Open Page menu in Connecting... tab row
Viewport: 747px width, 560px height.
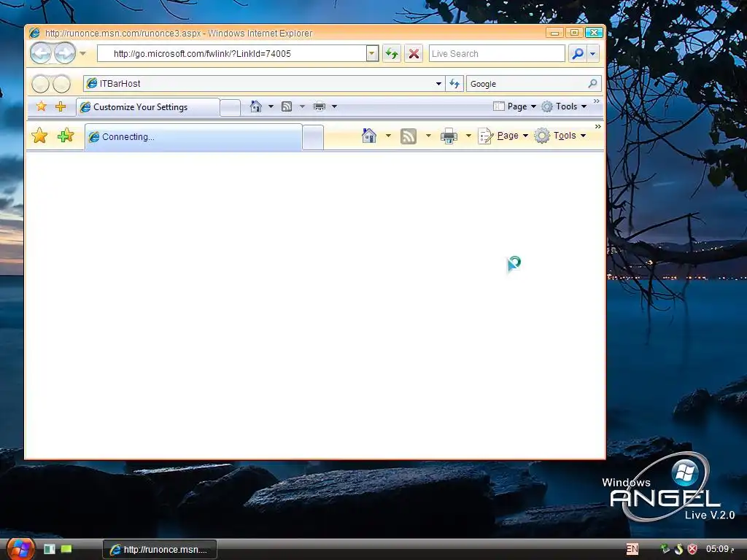503,136
